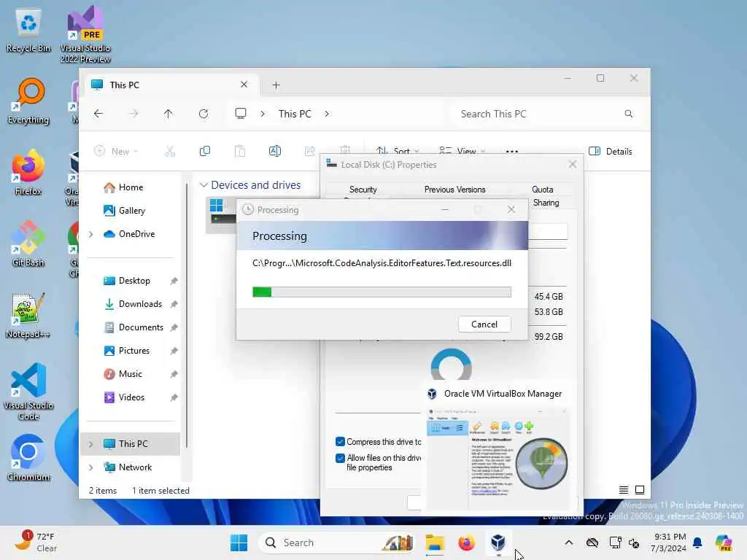
Task: Unpin Desktop using its pin icon
Action: 174,281
